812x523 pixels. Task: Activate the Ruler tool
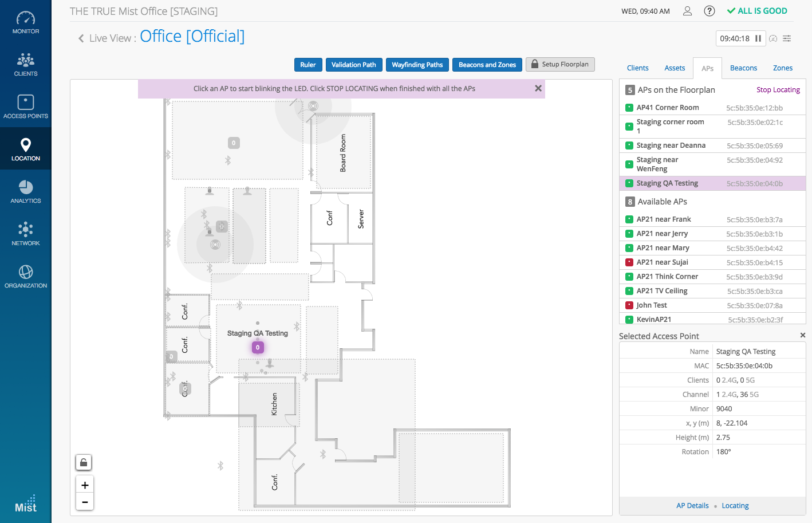click(x=308, y=65)
